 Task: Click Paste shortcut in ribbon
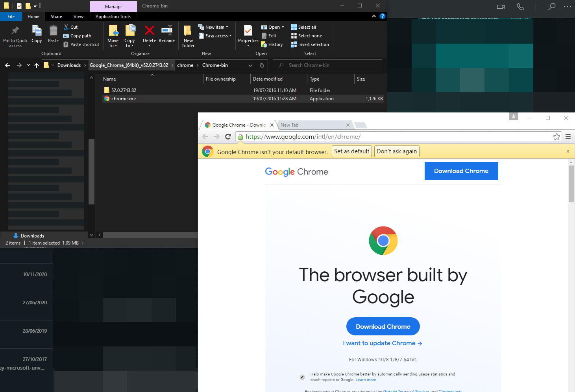click(81, 44)
